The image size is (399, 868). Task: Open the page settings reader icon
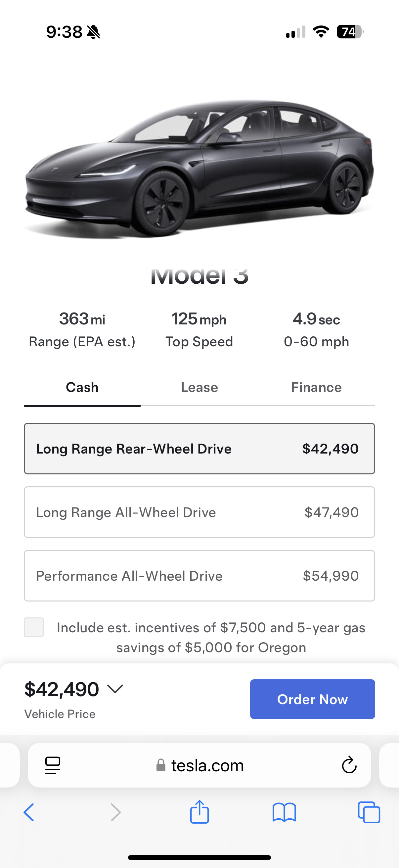click(x=53, y=765)
